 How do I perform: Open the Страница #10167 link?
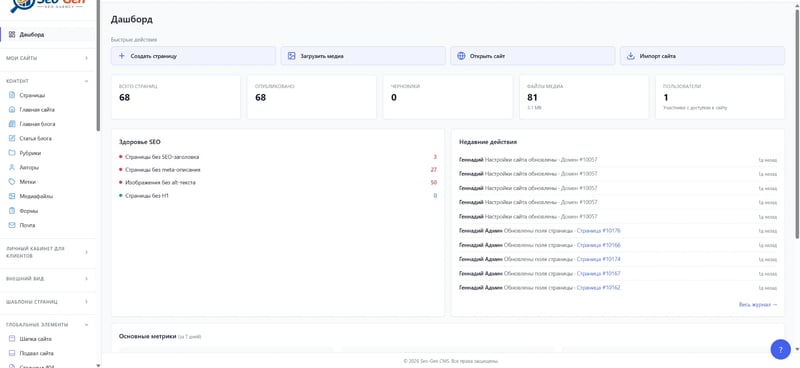tap(598, 274)
